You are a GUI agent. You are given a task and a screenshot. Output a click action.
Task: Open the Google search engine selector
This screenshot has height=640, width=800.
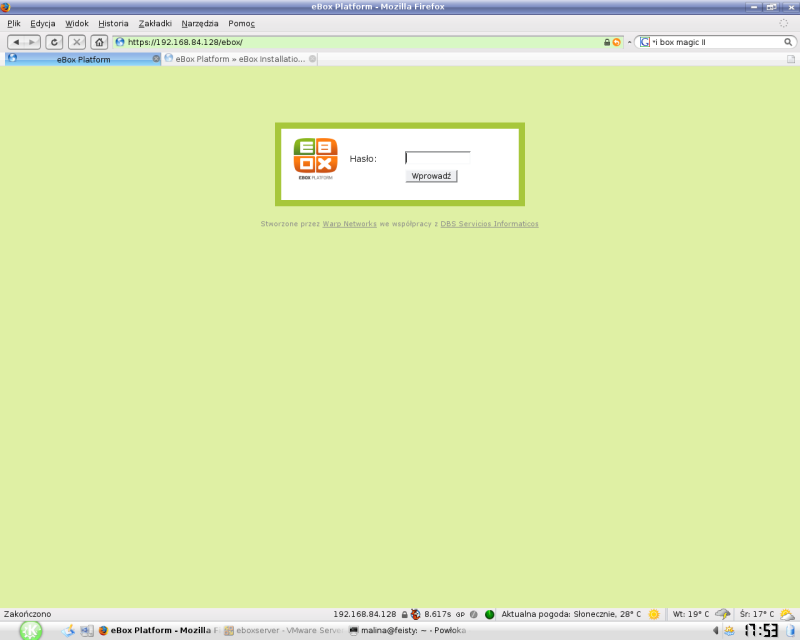click(x=645, y=42)
